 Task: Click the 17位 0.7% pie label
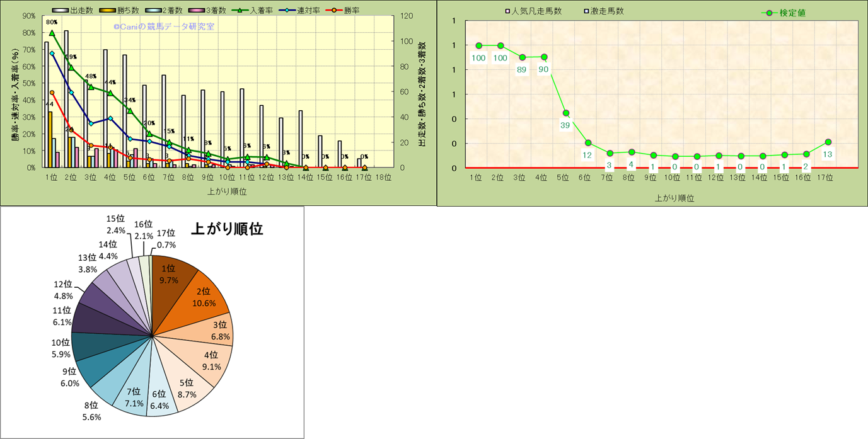coord(166,239)
